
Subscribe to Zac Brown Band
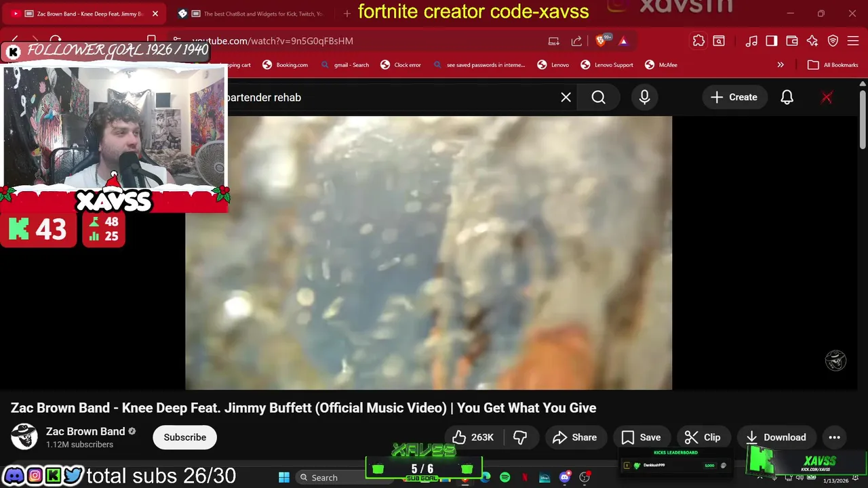pyautogui.click(x=184, y=437)
